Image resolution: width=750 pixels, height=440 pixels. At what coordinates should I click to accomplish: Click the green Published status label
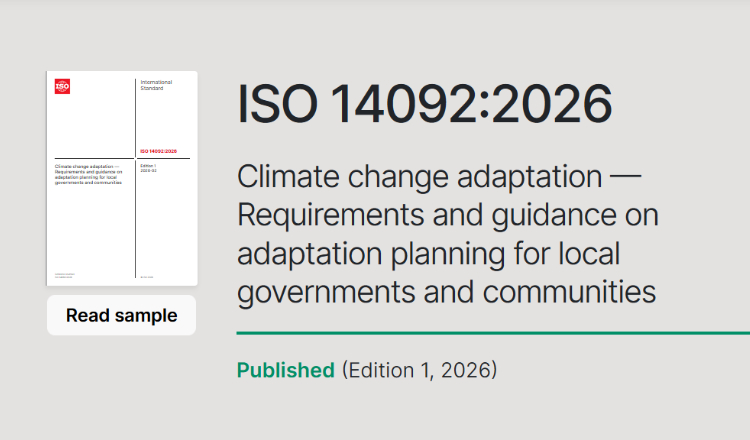point(285,370)
